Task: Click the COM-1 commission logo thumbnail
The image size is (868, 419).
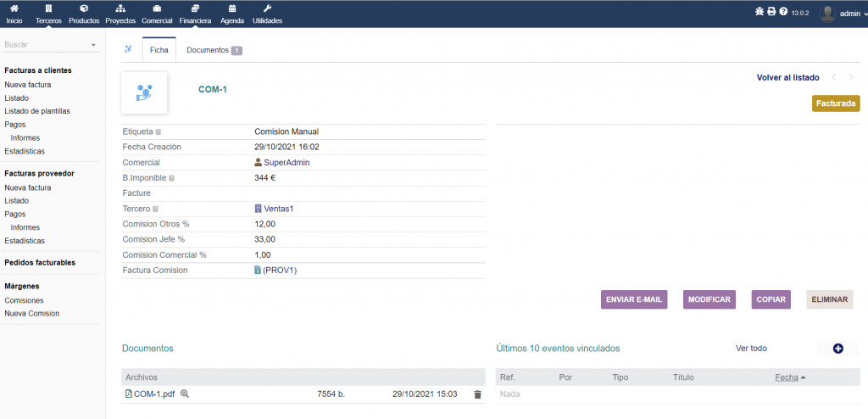Action: (144, 92)
